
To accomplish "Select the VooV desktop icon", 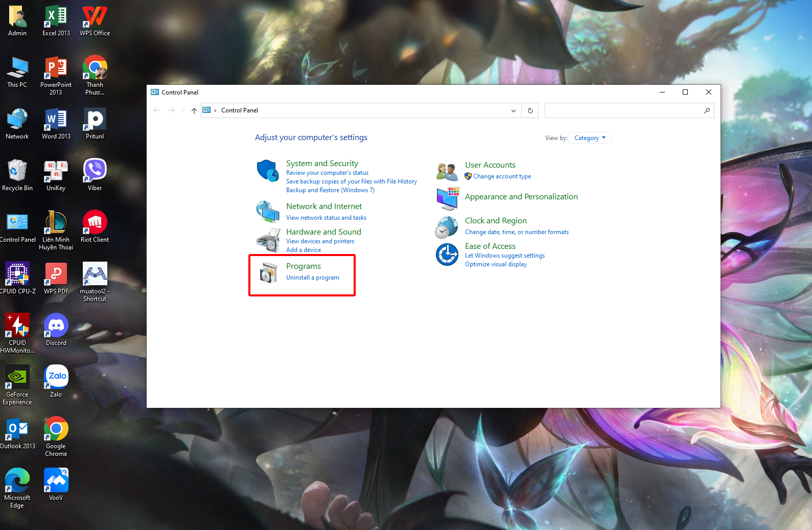I will coord(56,485).
